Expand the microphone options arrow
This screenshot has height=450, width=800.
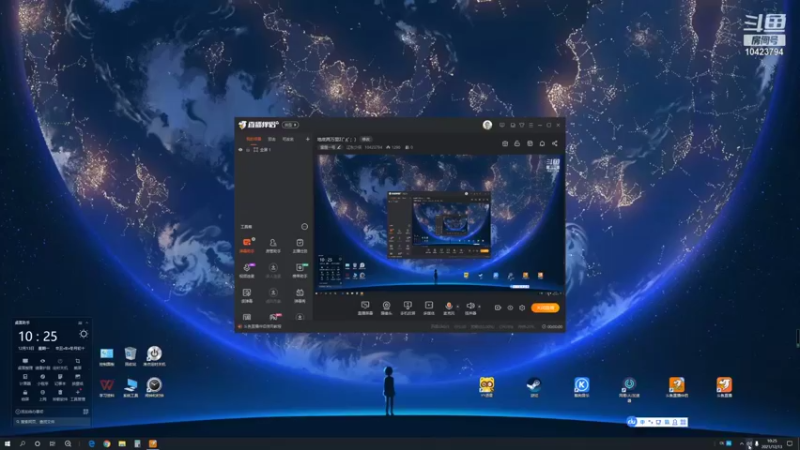458,307
